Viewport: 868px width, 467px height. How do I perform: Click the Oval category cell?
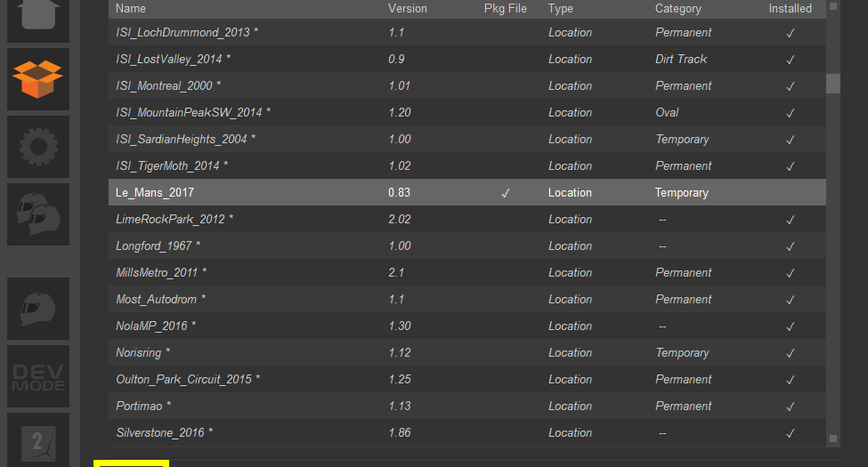click(x=667, y=112)
